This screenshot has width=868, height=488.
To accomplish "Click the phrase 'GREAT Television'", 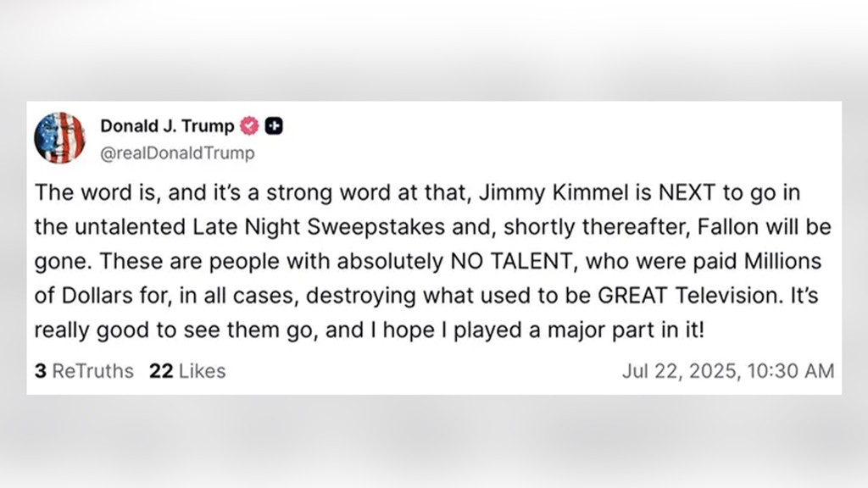I will pyautogui.click(x=687, y=296).
